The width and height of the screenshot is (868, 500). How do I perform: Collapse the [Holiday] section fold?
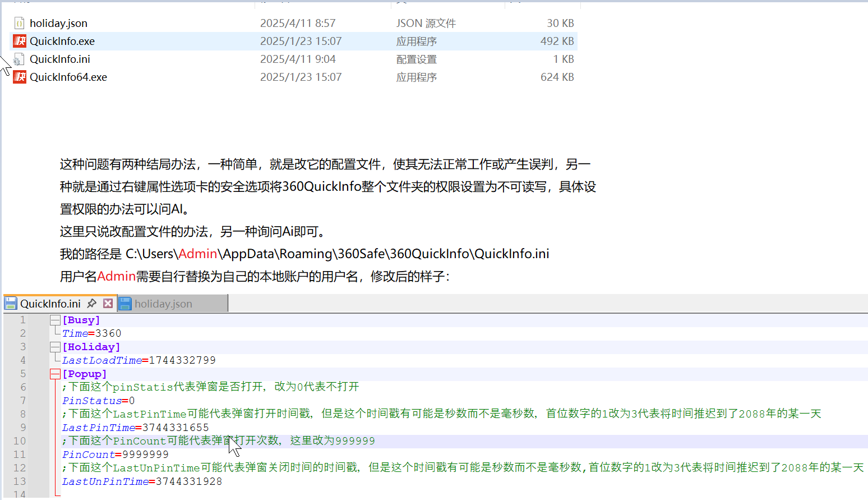tap(55, 347)
